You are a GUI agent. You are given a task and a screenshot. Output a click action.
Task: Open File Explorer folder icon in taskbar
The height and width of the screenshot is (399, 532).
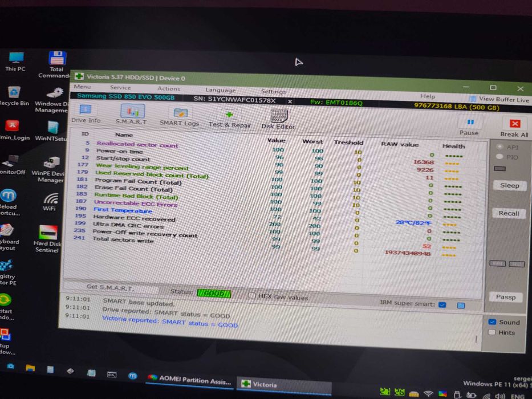click(30, 368)
